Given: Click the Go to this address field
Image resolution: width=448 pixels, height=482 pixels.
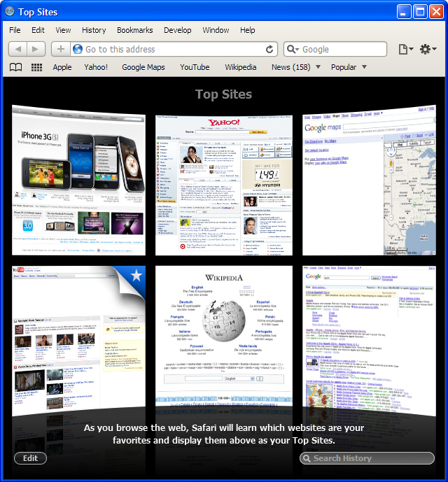Looking at the screenshot, I should point(174,49).
